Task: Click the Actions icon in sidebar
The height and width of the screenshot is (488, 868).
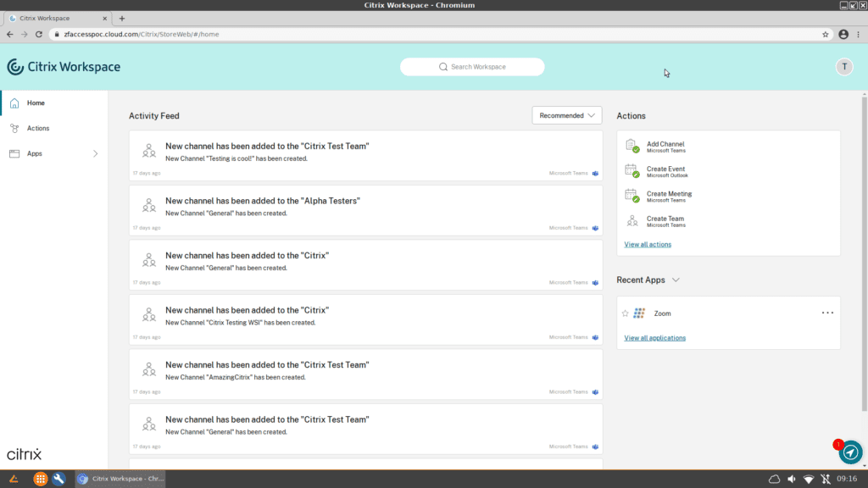Action: (x=14, y=129)
